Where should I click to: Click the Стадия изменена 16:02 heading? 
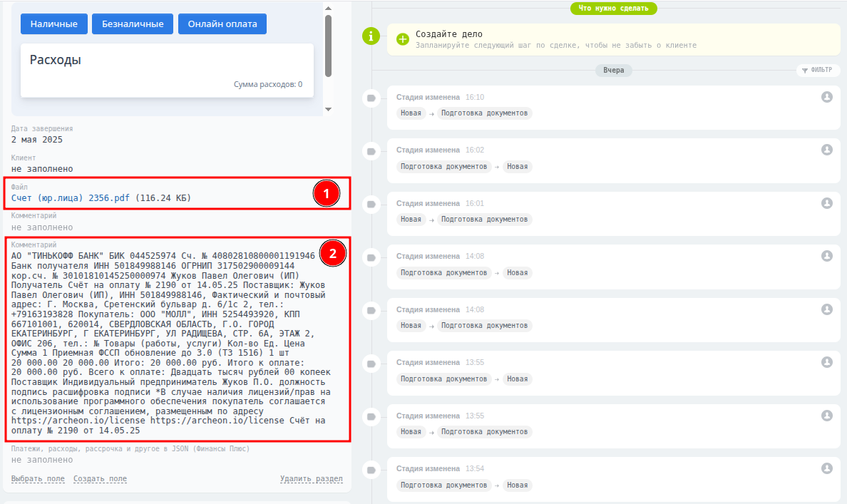[440, 150]
